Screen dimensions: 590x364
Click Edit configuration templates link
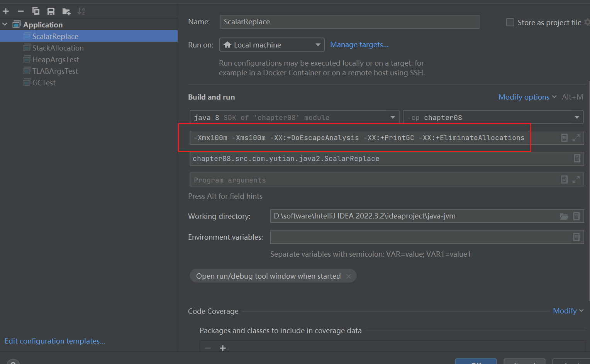click(x=55, y=341)
